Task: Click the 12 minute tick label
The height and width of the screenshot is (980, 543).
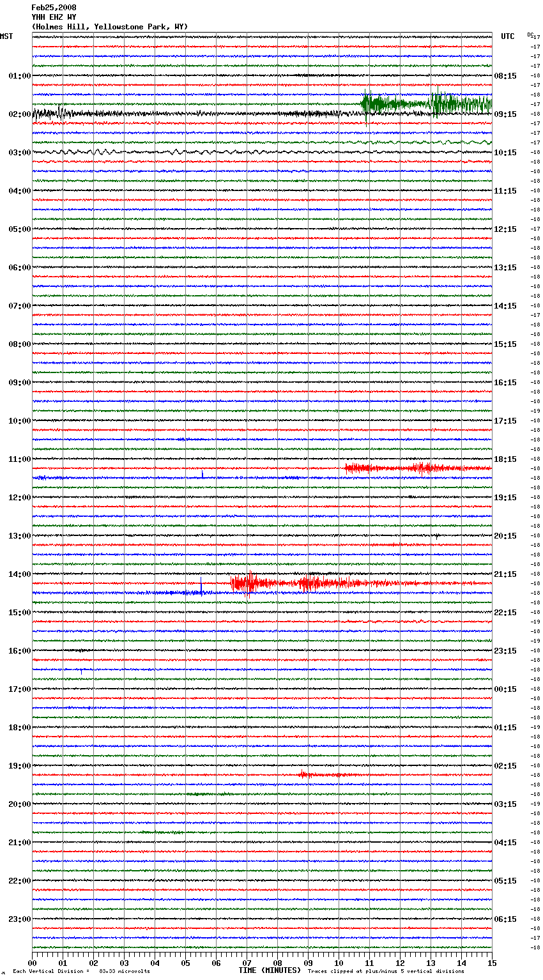Action: pos(400,963)
